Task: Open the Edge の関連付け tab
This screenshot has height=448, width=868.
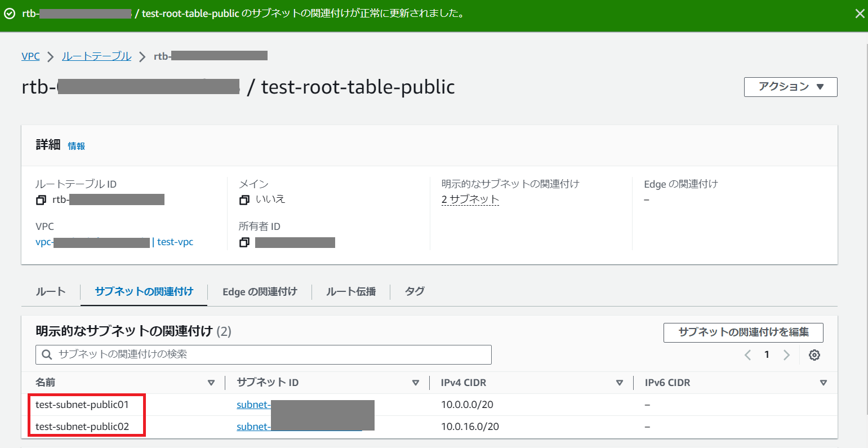Action: pos(259,291)
